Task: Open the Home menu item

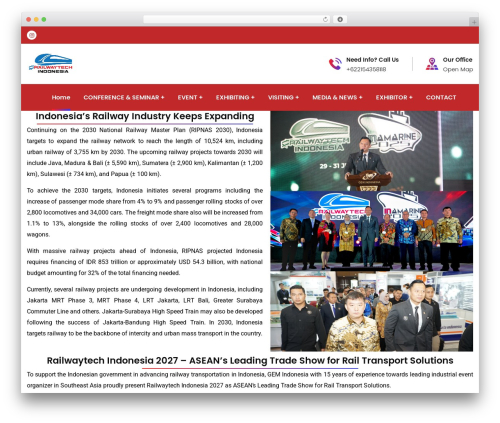Action: point(61,97)
